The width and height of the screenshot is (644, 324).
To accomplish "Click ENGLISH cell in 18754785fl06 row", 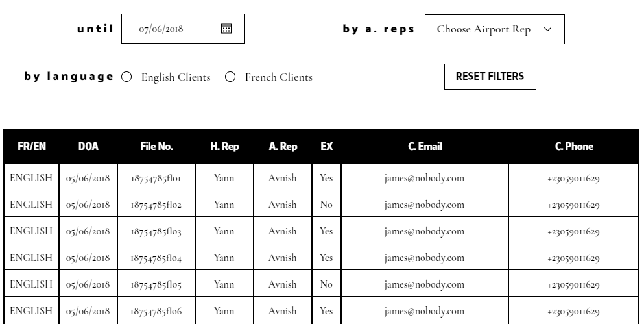I will coord(31,311).
